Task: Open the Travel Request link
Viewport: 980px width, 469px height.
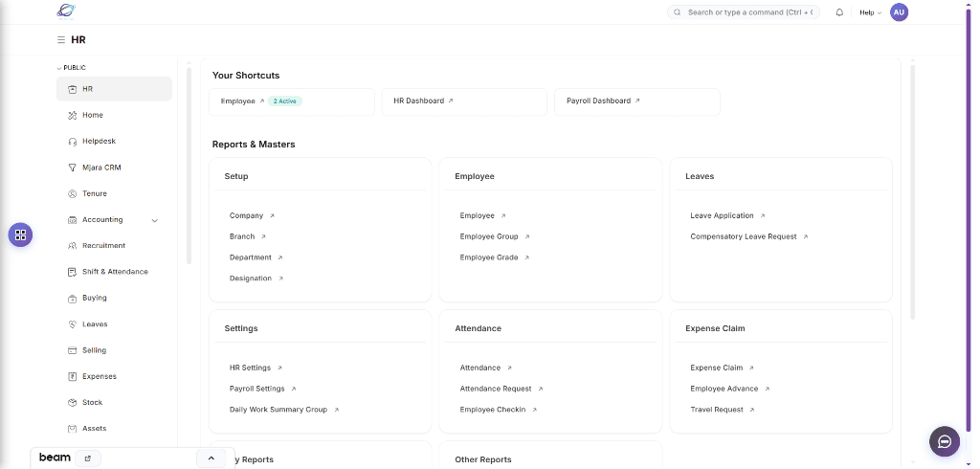Action: point(717,411)
